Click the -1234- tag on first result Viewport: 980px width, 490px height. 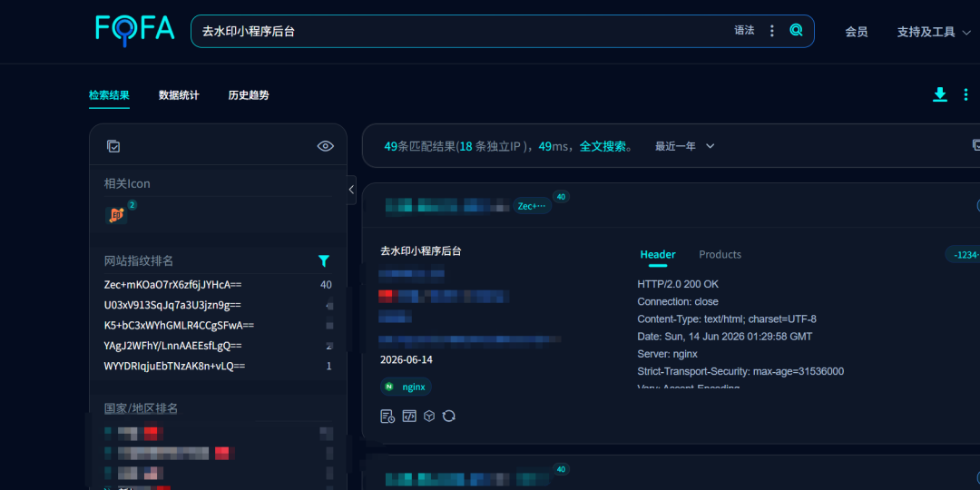click(x=963, y=254)
